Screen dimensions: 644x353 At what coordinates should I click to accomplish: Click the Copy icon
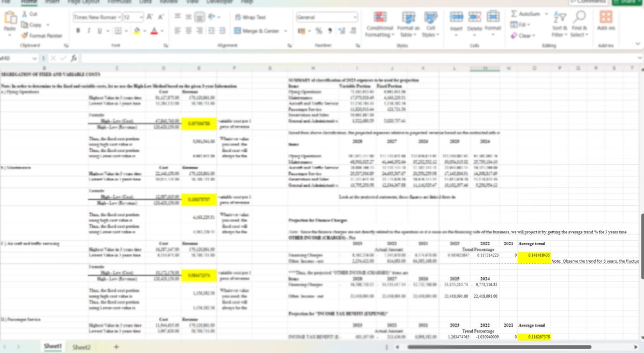25,25
